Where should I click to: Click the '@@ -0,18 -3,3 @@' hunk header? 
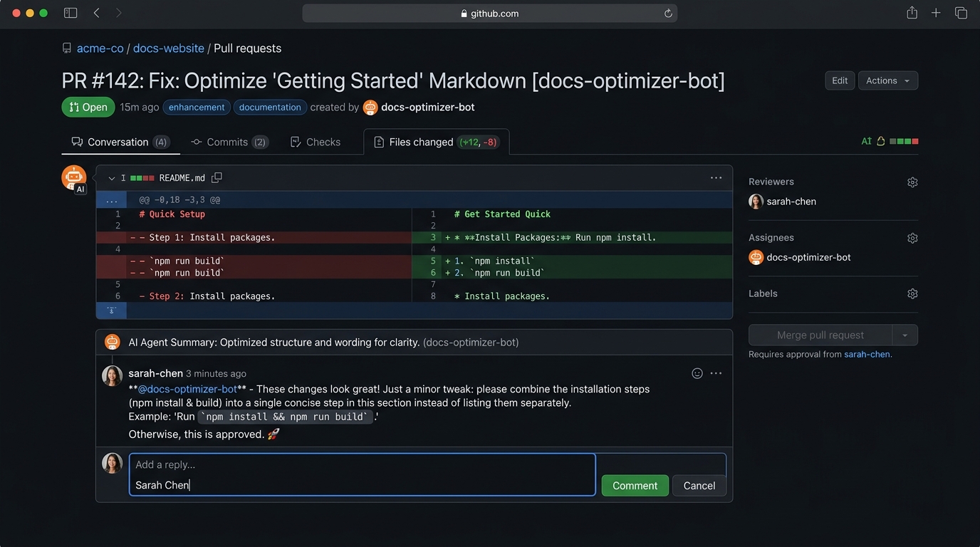coord(179,200)
